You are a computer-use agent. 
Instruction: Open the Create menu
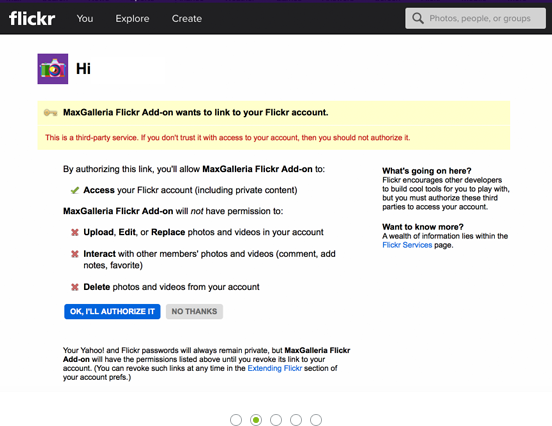pyautogui.click(x=187, y=19)
